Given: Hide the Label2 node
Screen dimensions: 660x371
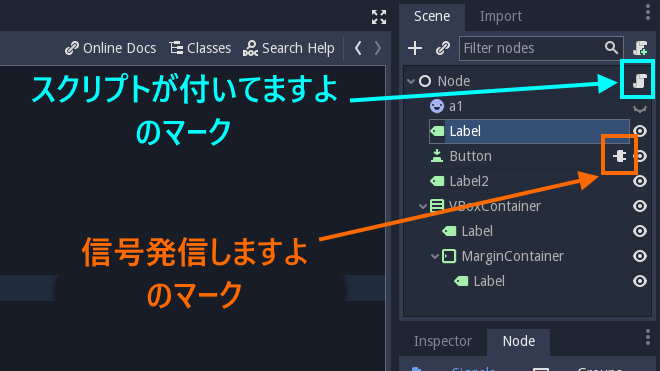Looking at the screenshot, I should (640, 181).
